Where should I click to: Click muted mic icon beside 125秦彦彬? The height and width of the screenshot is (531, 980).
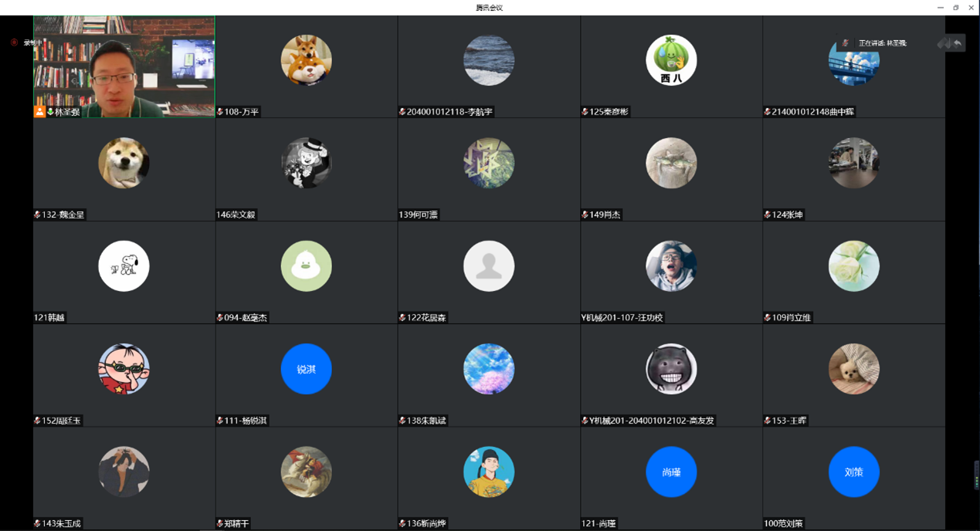(x=585, y=112)
